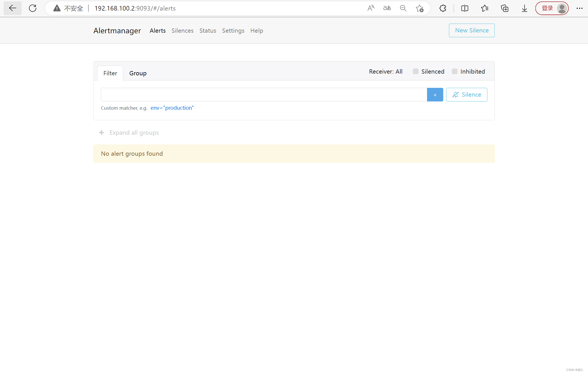Open the Receiver: All selector

386,71
